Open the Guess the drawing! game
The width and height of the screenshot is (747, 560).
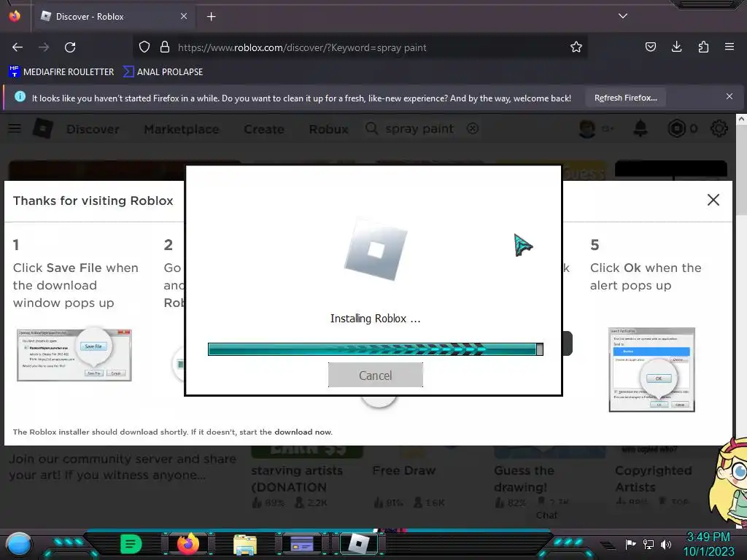(524, 478)
